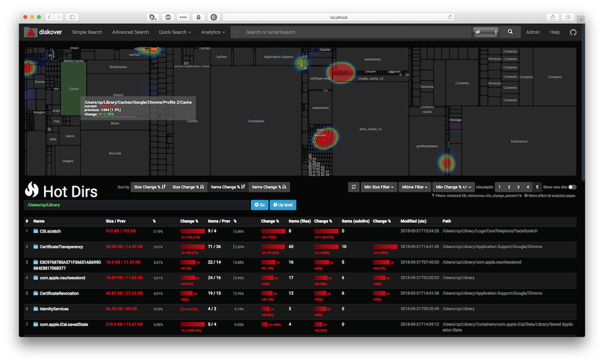Click the CertificateRevocation folder icon
Viewport: 604px width, 364px height.
35,293
